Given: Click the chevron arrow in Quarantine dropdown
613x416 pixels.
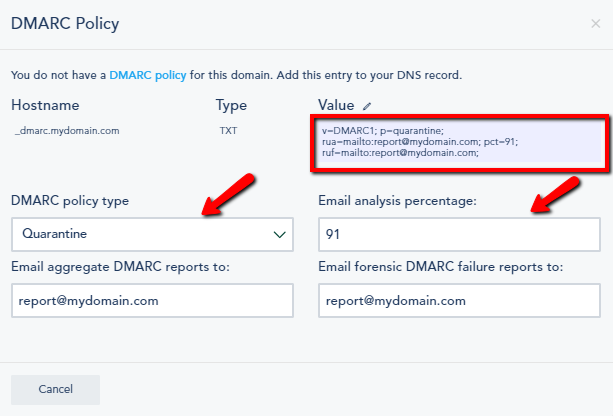Looking at the screenshot, I should 279,235.
